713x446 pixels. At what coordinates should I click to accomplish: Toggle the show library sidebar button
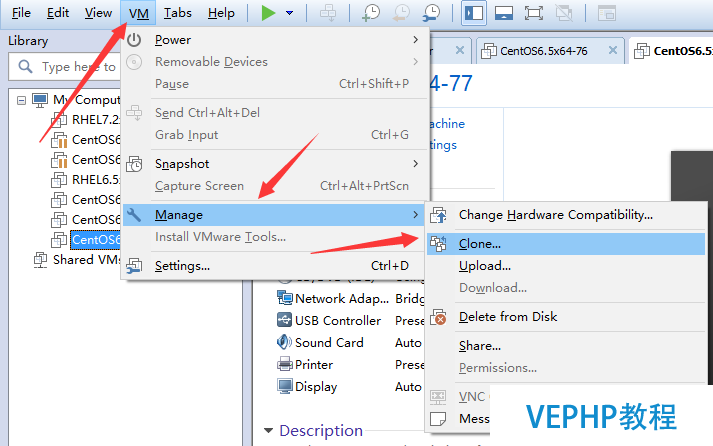point(474,13)
